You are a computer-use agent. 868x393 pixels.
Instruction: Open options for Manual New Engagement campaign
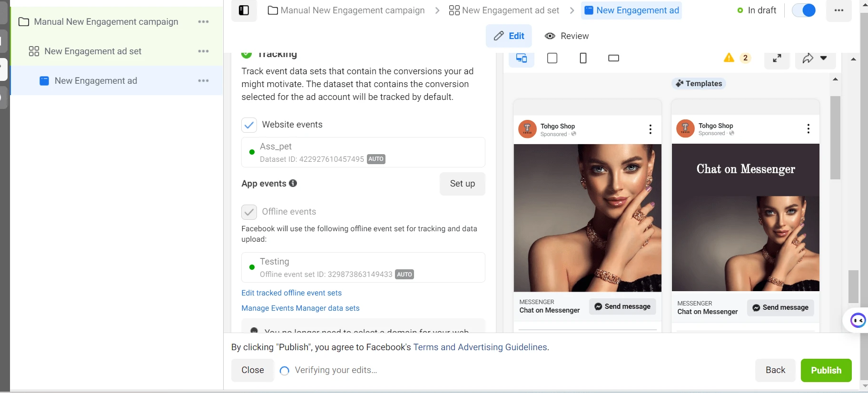pos(204,22)
